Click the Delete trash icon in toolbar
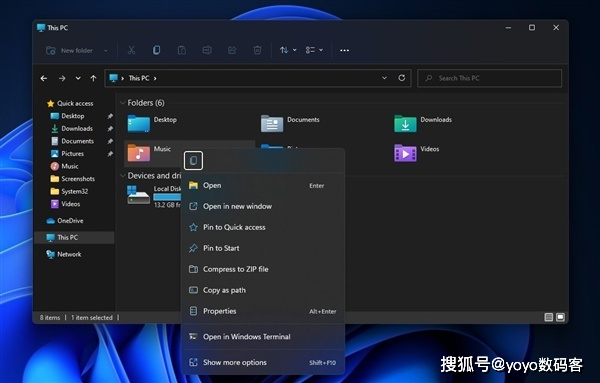The image size is (600, 383). pos(257,50)
